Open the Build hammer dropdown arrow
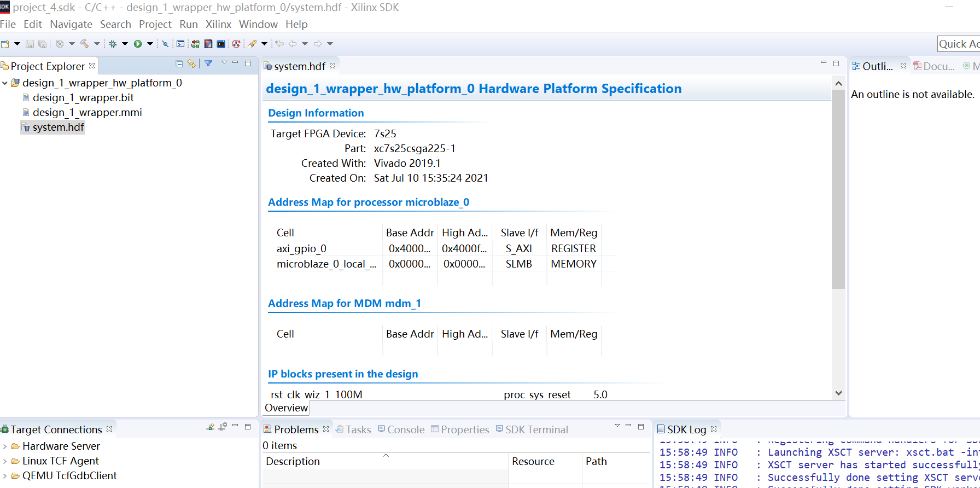This screenshot has width=980, height=488. [97, 44]
